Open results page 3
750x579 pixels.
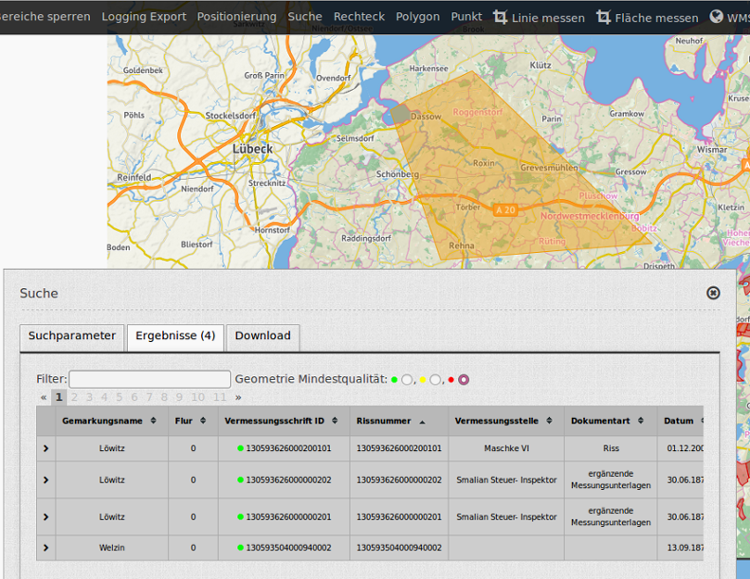[89, 397]
